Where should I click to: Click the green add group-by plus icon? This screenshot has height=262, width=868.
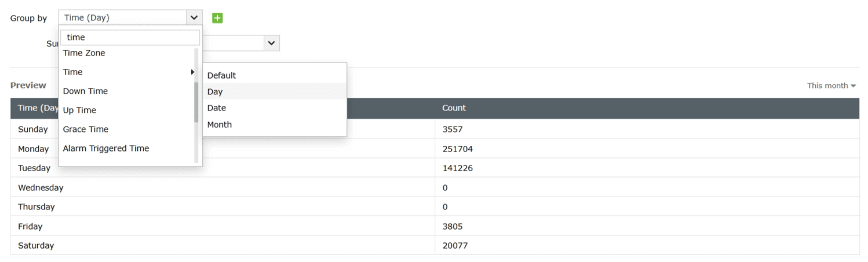(x=217, y=18)
